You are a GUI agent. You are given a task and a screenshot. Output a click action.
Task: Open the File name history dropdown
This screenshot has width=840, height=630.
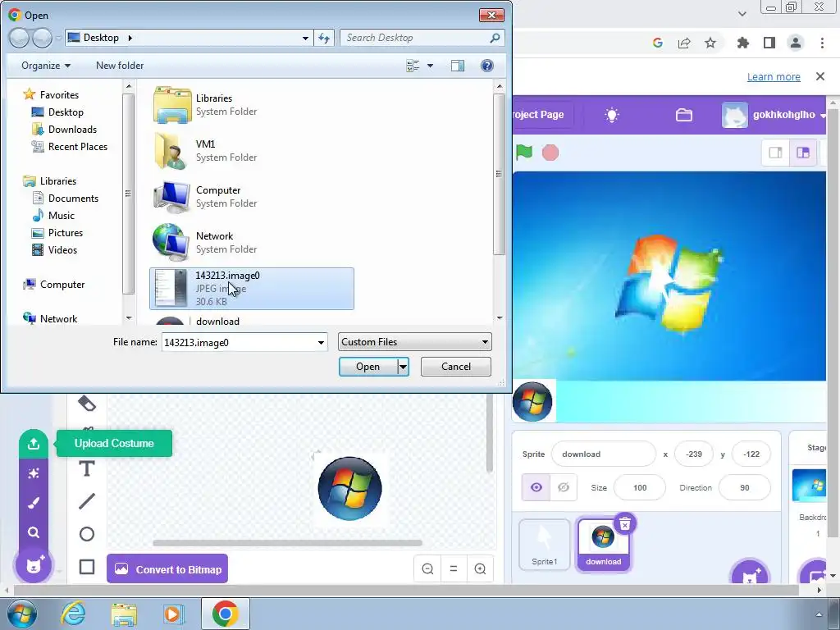click(321, 342)
